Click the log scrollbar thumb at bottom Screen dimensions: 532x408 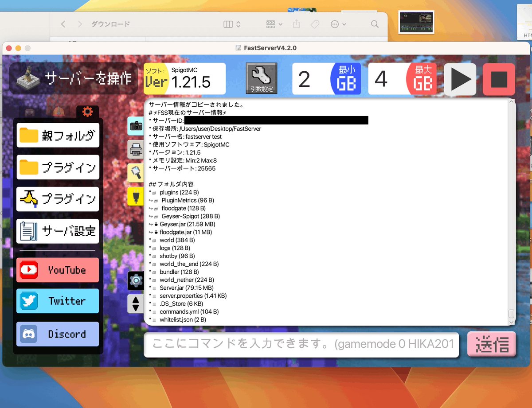tap(512, 314)
